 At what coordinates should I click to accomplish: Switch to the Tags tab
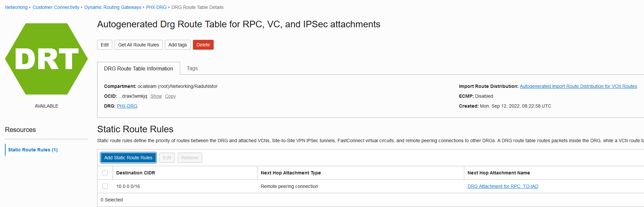tap(192, 68)
